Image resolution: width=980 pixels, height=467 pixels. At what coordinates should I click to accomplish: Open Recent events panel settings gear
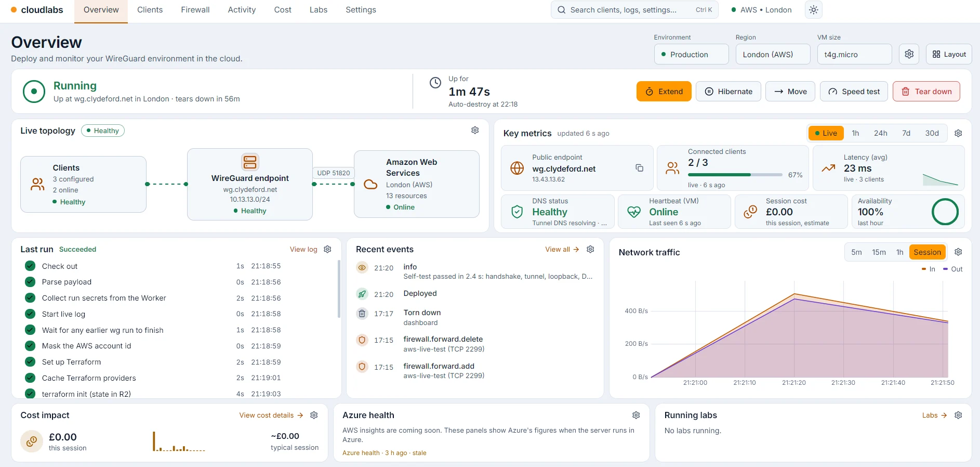pos(590,249)
